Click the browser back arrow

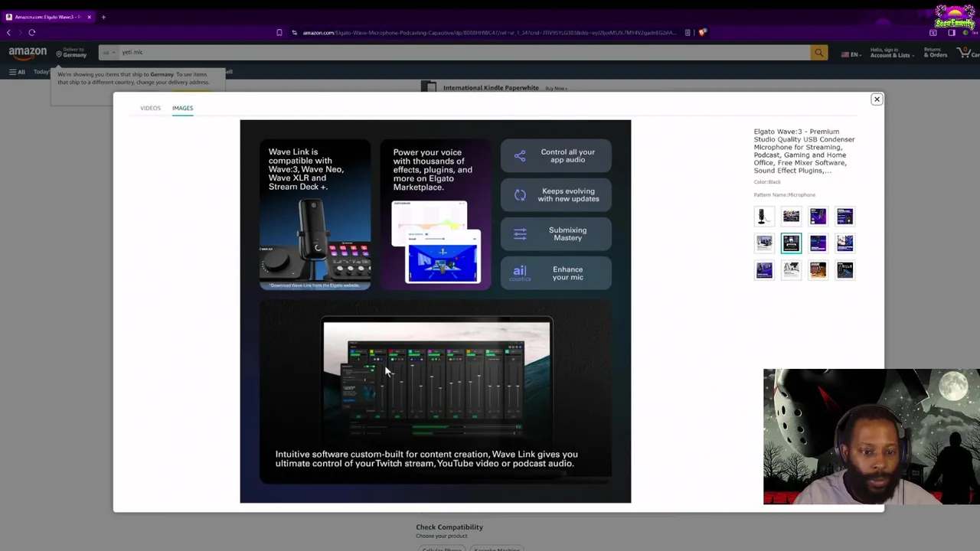(8, 33)
